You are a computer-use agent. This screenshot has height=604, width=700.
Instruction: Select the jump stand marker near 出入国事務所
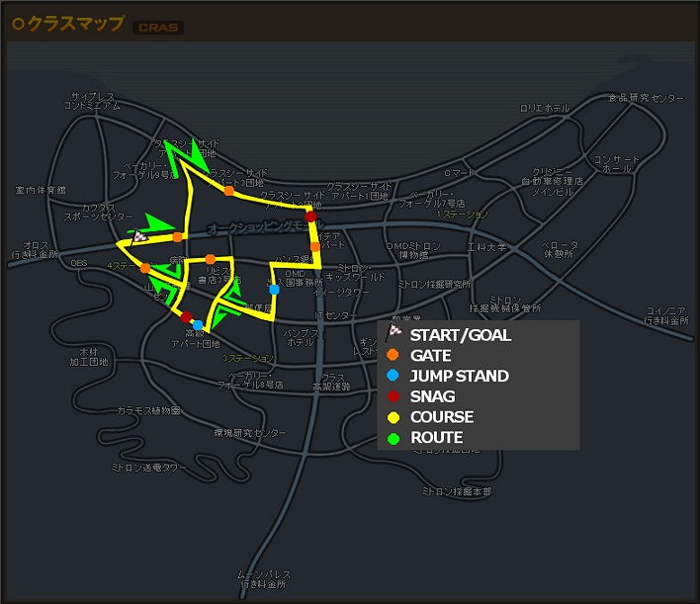pos(275,290)
